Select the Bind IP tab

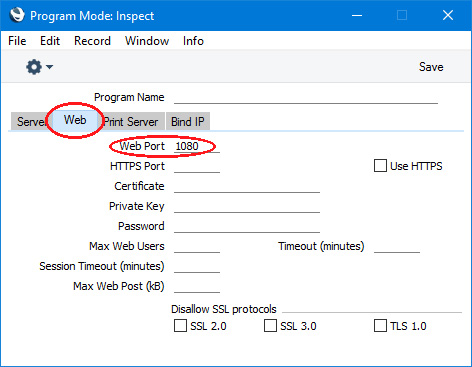pos(188,122)
